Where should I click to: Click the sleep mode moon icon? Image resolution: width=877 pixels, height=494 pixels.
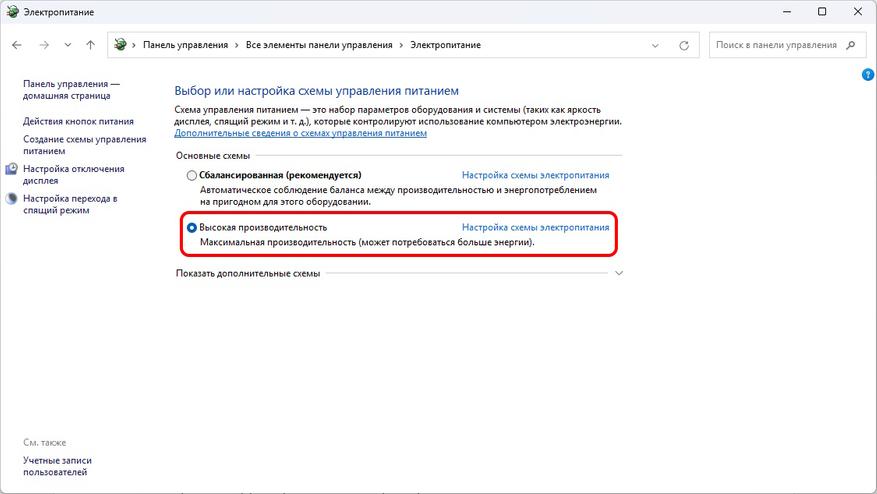(x=11, y=199)
